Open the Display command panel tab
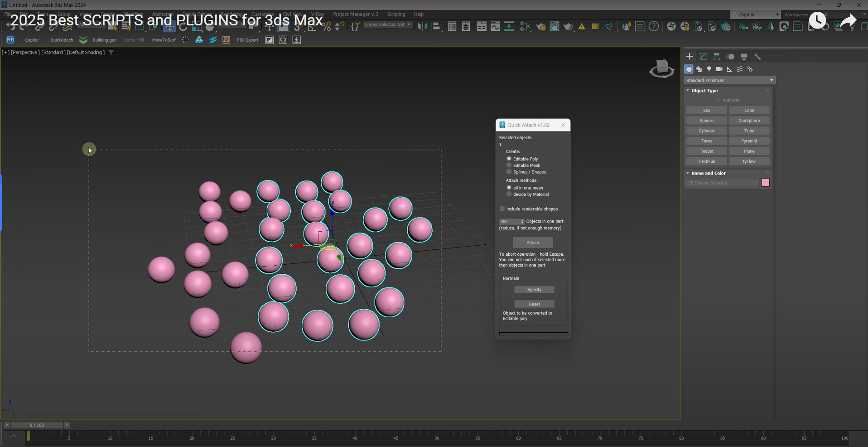This screenshot has height=447, width=868. click(744, 57)
